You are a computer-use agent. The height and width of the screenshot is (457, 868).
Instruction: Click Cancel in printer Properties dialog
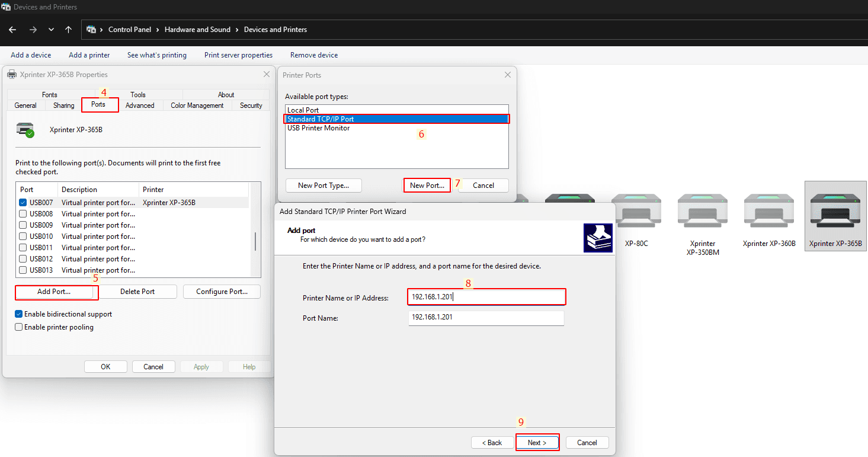[153, 367]
